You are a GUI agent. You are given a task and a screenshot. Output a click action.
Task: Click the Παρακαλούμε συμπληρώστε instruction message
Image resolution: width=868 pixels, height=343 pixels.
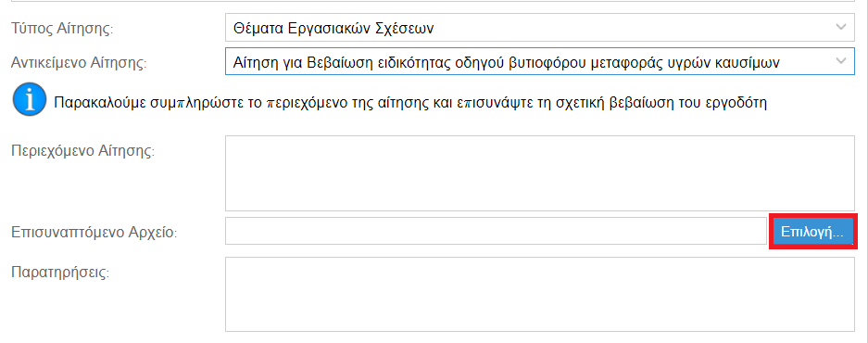410,103
